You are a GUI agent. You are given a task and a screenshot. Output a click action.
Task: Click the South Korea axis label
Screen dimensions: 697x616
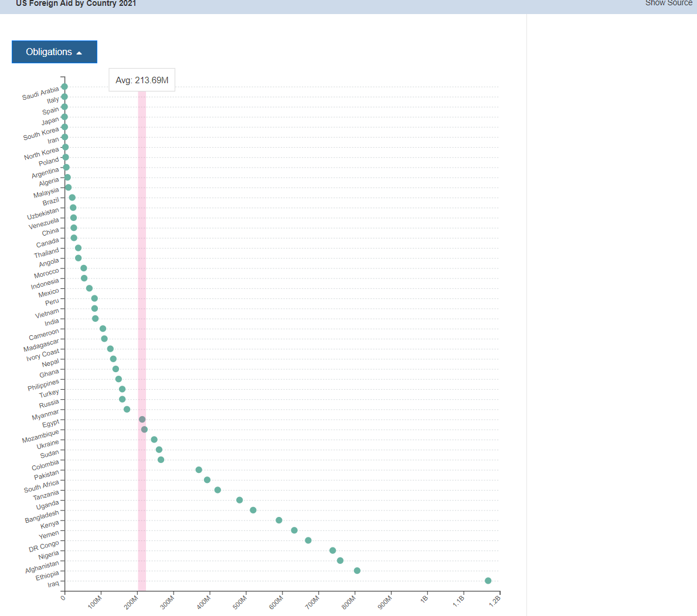click(x=41, y=133)
